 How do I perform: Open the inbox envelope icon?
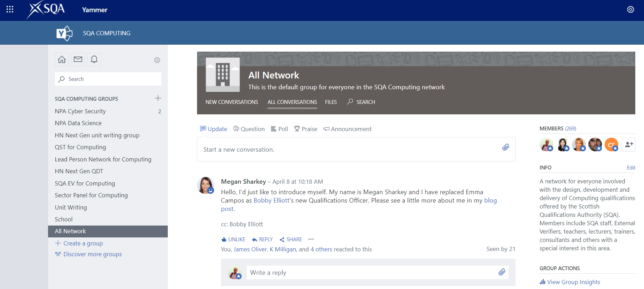(x=78, y=60)
